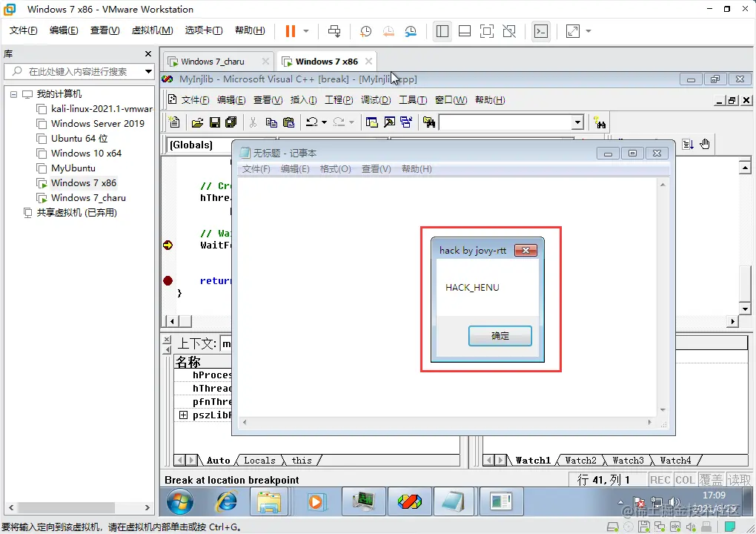Click the New Text File toolbar icon
The width and height of the screenshot is (756, 534).
point(174,122)
